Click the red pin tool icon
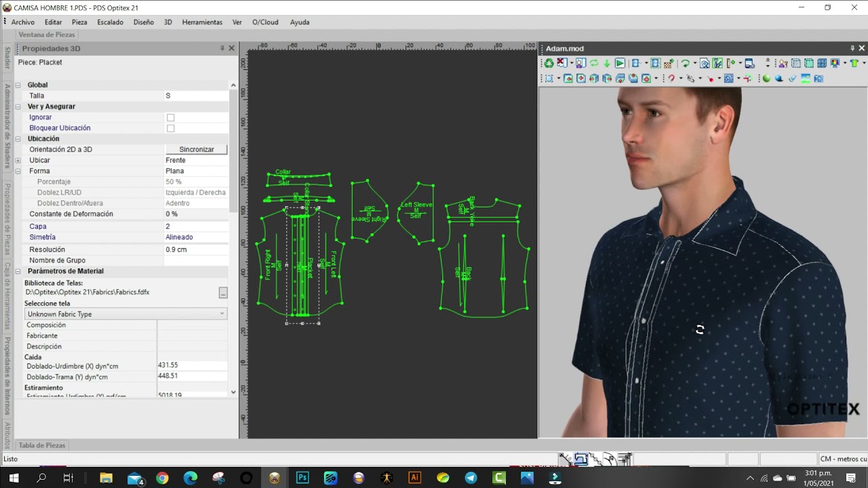This screenshot has width=868, height=488. pyautogui.click(x=710, y=79)
